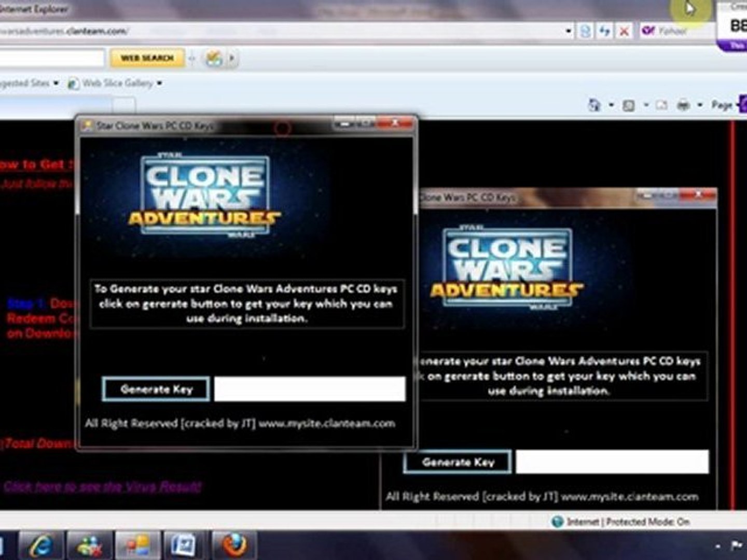
Task: Click the front keygen window title bar icon
Action: 88,125
